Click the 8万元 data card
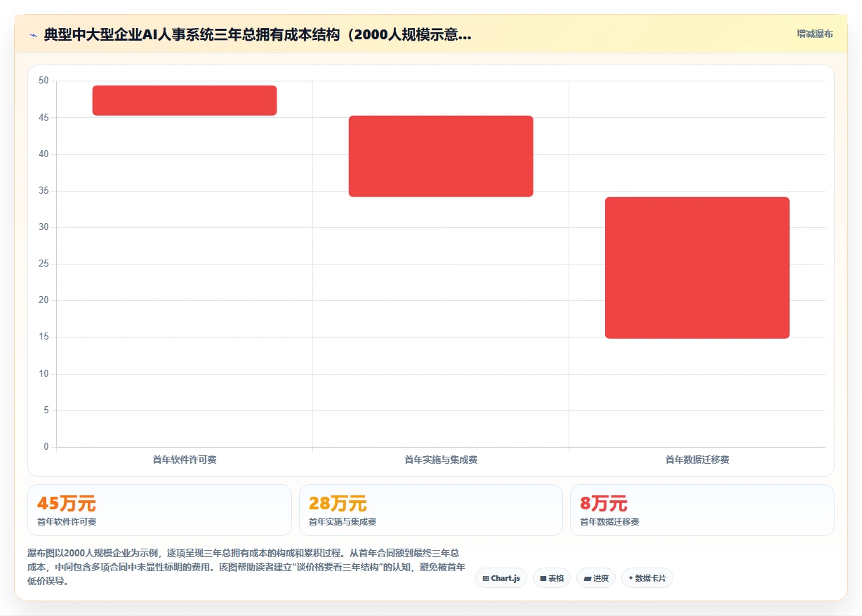Image resolution: width=862 pixels, height=616 pixels. (x=702, y=510)
